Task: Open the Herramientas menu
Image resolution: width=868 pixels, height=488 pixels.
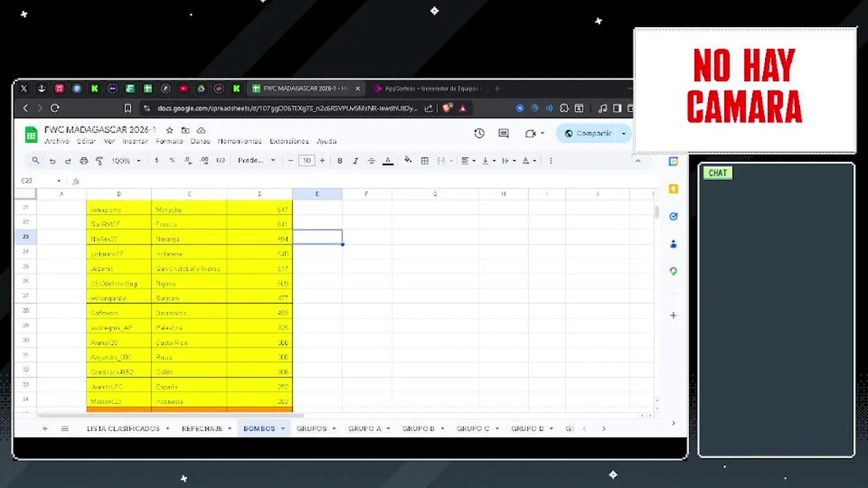Action: click(x=239, y=141)
